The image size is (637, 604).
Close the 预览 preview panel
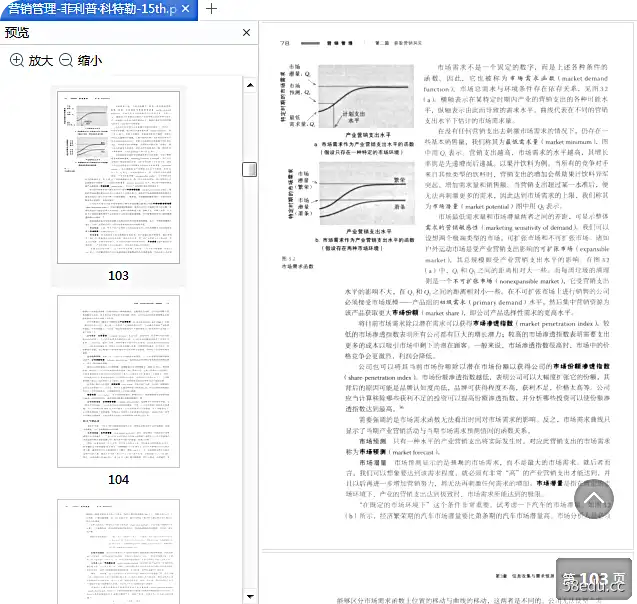coord(247,32)
